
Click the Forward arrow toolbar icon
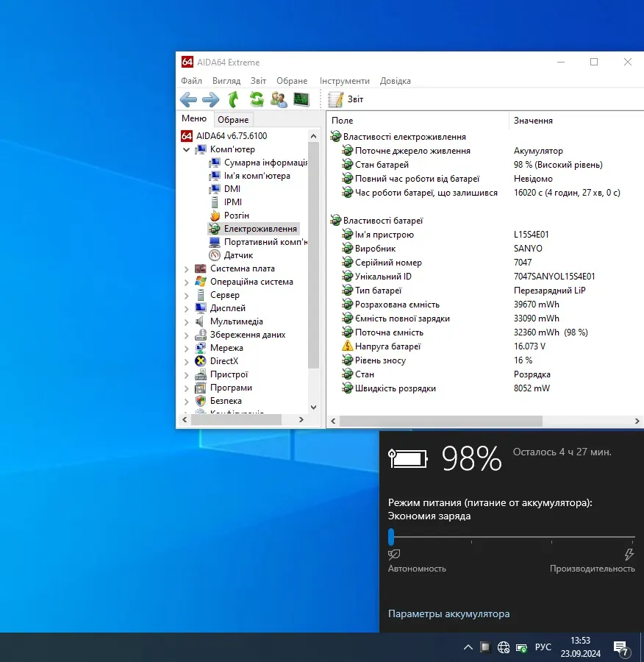[x=211, y=99]
